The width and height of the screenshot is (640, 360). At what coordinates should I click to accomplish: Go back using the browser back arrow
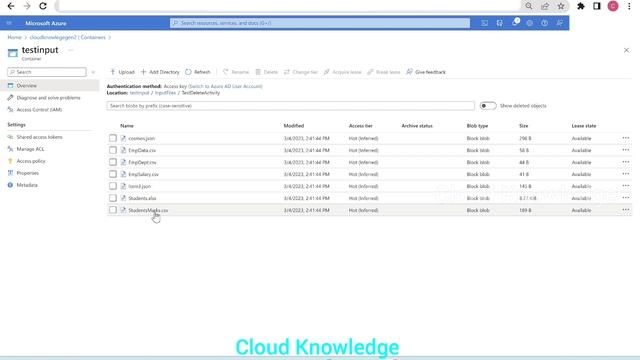pyautogui.click(x=11, y=6)
